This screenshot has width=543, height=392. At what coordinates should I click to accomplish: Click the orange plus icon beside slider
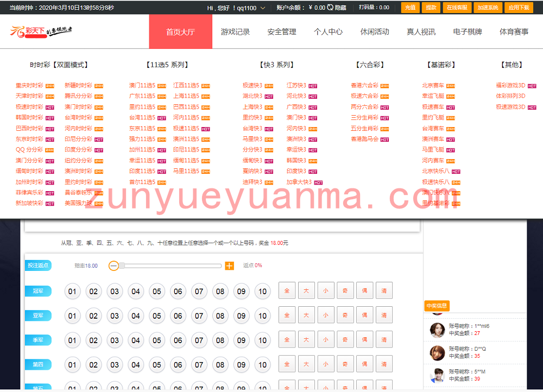tap(229, 265)
